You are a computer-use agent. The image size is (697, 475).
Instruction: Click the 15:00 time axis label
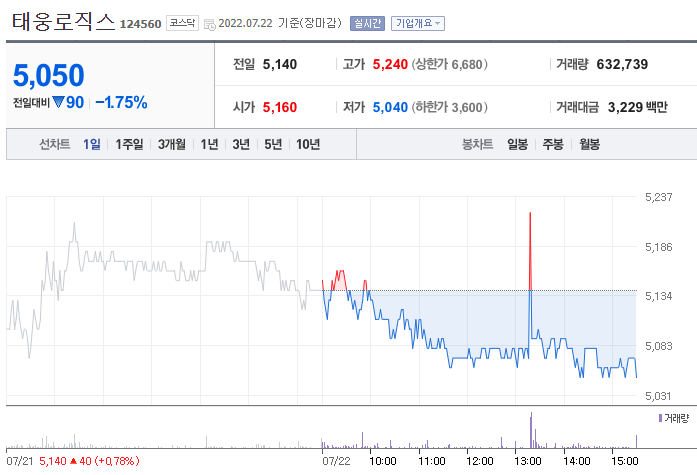pyautogui.click(x=625, y=461)
